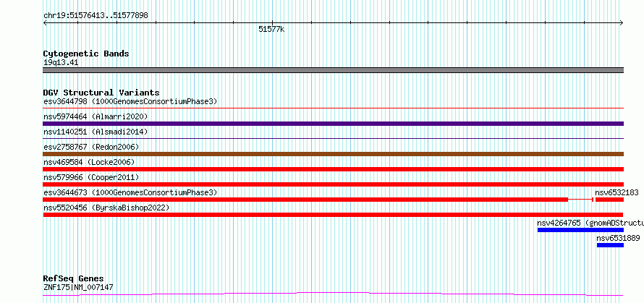644x303 pixels.
Task: Select the RefSeq Genes track title
Action: (73, 279)
